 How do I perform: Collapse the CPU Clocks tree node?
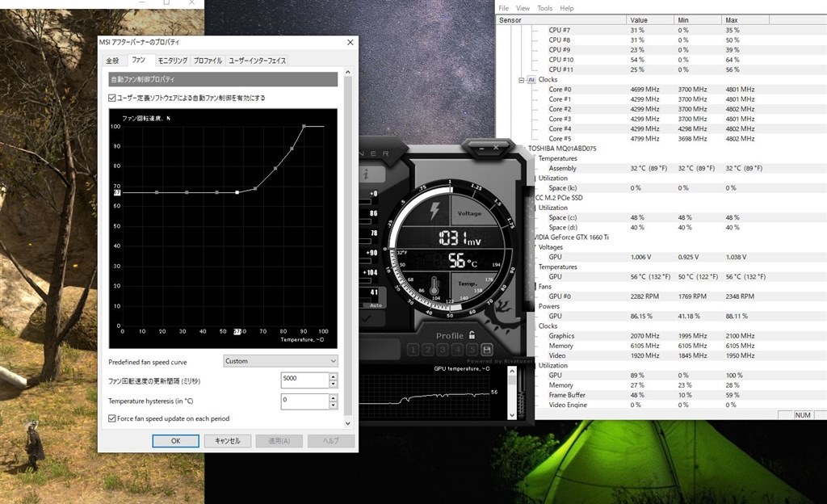[521, 80]
